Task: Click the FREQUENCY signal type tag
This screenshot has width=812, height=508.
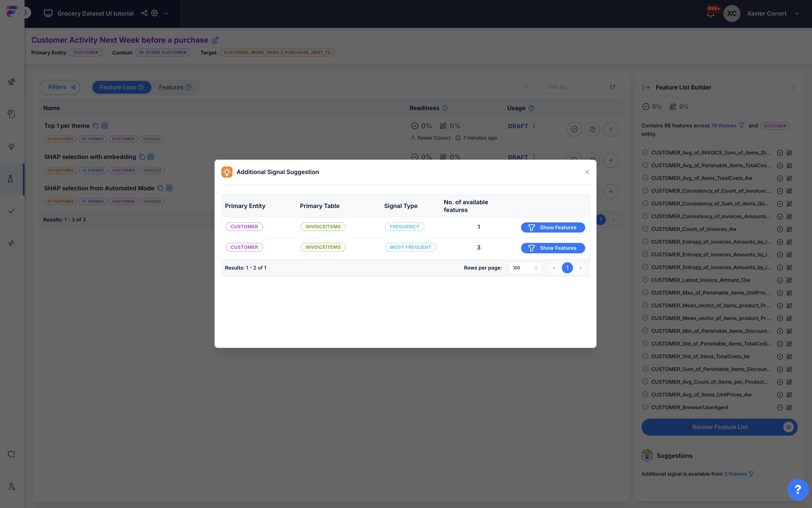Action: [x=404, y=227]
